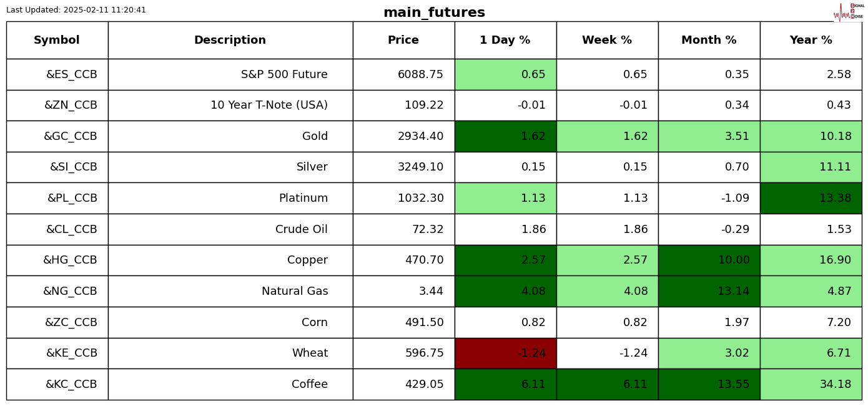Click the Description column header

tap(230, 41)
